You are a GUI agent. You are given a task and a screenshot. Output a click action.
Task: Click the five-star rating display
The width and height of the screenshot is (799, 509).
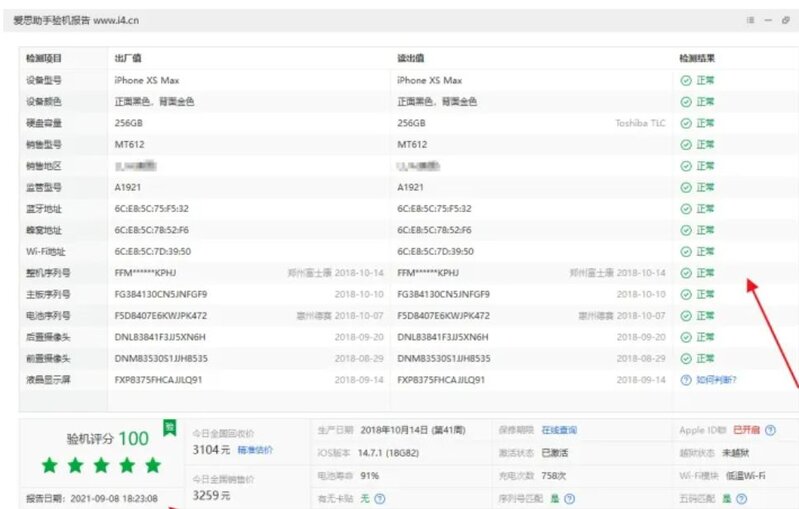(100, 465)
